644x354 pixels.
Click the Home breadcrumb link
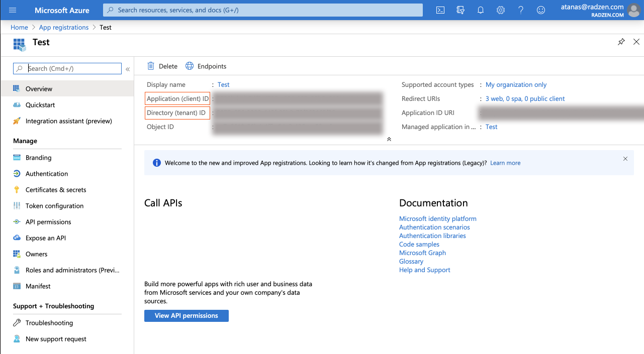[x=19, y=27]
